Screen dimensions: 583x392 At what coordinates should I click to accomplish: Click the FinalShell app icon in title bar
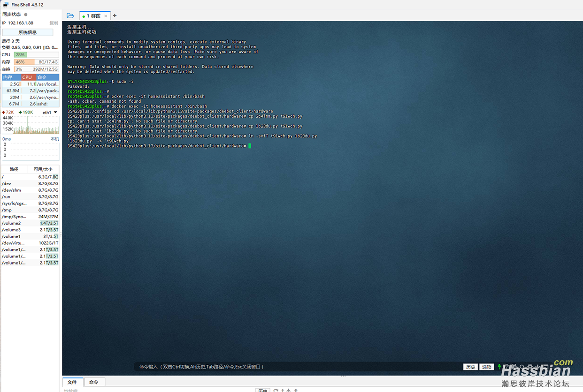[5, 5]
